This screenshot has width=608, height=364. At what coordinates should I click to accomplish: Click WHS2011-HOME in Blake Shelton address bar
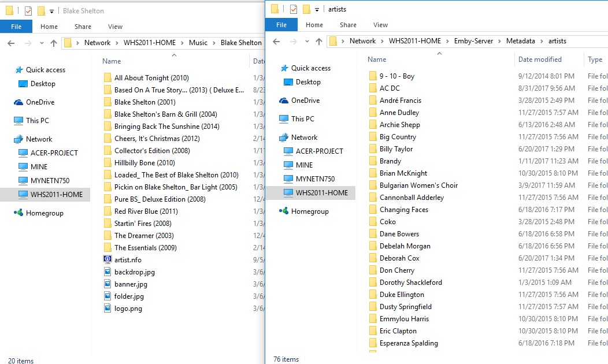pyautogui.click(x=150, y=43)
